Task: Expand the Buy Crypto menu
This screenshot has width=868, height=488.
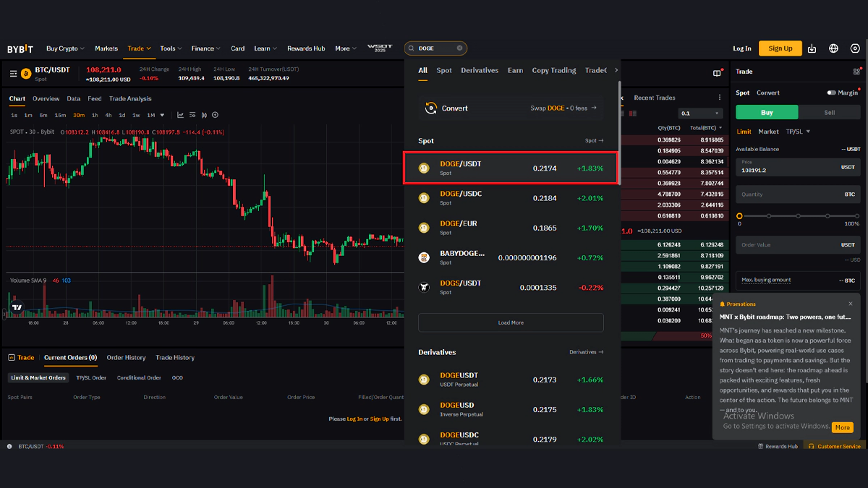Action: point(64,48)
